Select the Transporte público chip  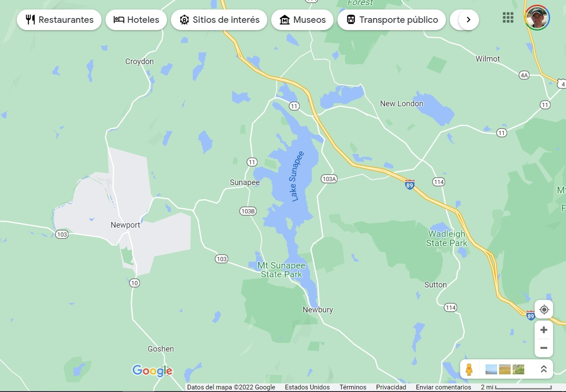391,20
